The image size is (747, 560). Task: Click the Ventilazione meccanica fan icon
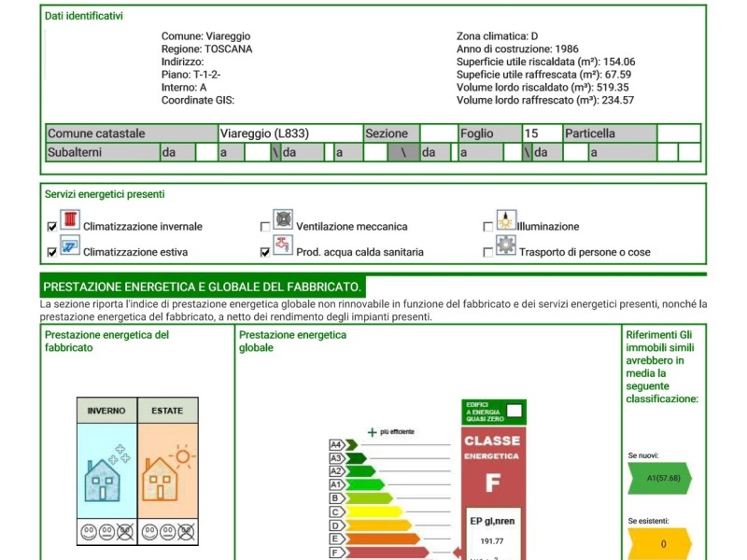point(283,221)
